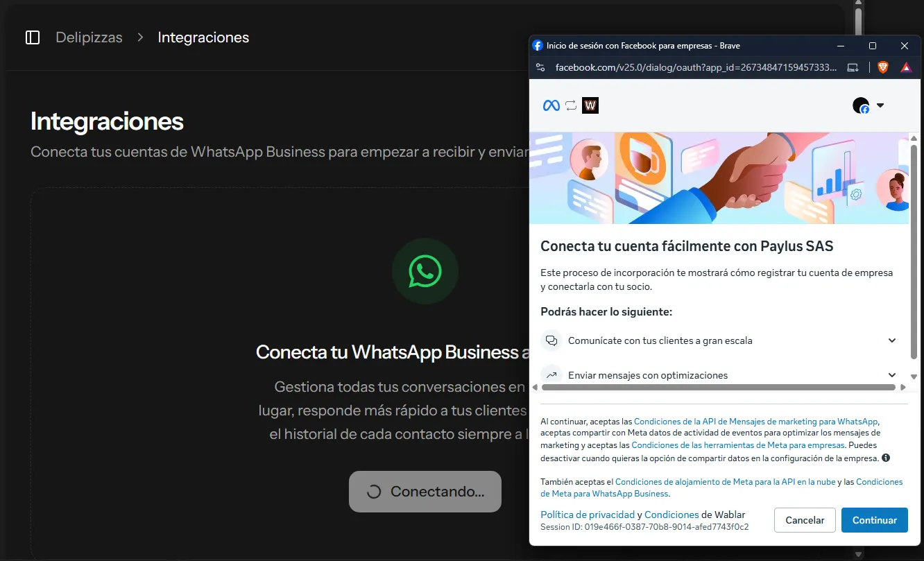924x561 pixels.
Task: Maximize the Facebook login popup window
Action: click(873, 46)
